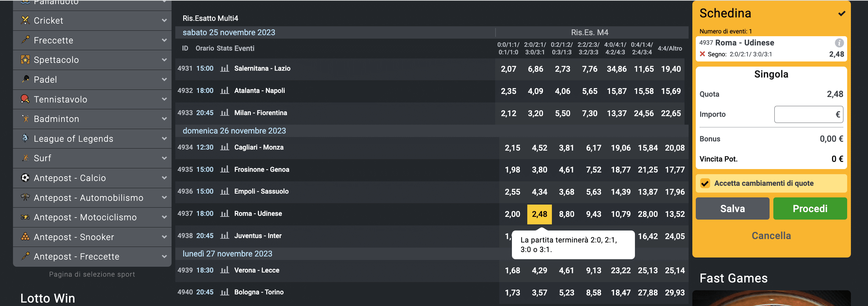Expand the Padel category chevron
Screen dimensions: 868x306
coord(164,80)
